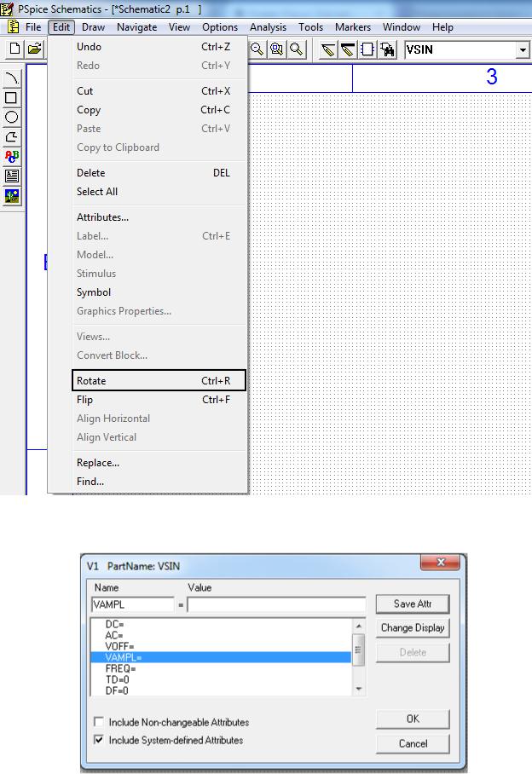Open the Help menu

coord(442,27)
